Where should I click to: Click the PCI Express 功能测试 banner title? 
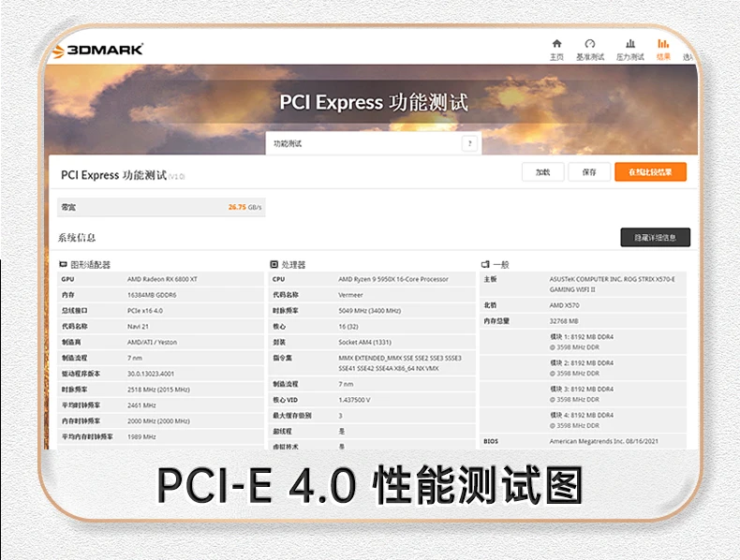pos(373,103)
